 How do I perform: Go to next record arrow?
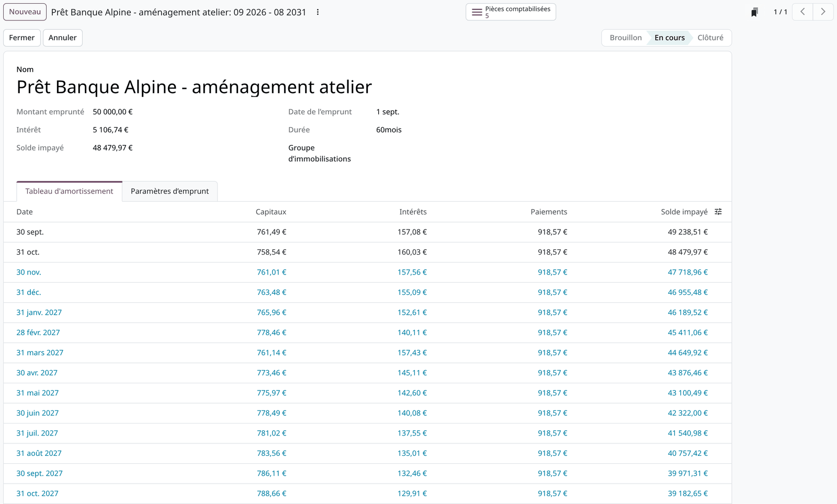tap(823, 12)
